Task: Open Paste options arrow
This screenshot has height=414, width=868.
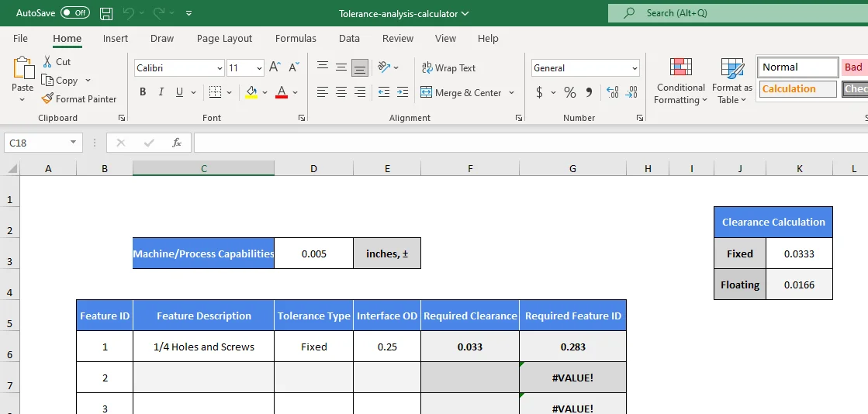Action: click(22, 100)
